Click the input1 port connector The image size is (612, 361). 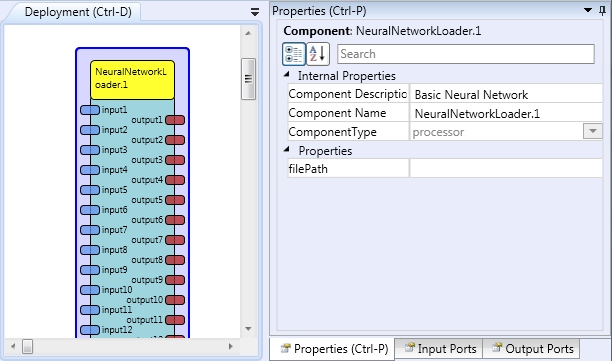tap(90, 110)
